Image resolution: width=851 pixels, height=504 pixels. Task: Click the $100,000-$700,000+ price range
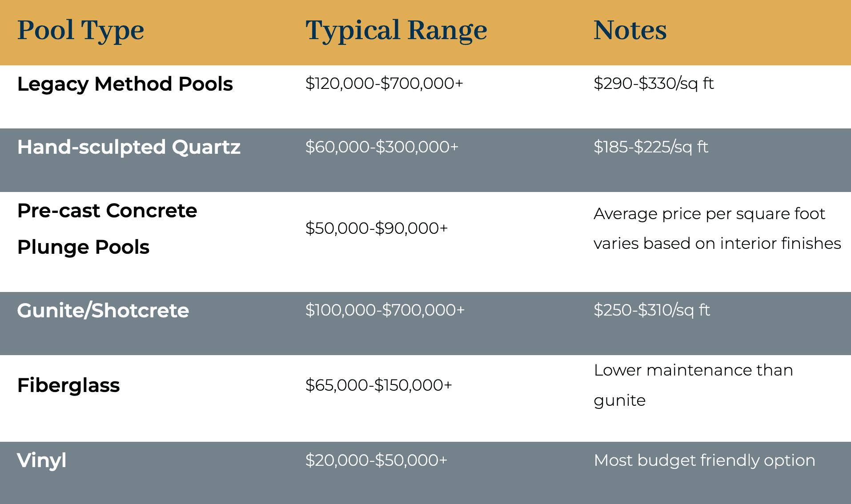click(x=385, y=310)
